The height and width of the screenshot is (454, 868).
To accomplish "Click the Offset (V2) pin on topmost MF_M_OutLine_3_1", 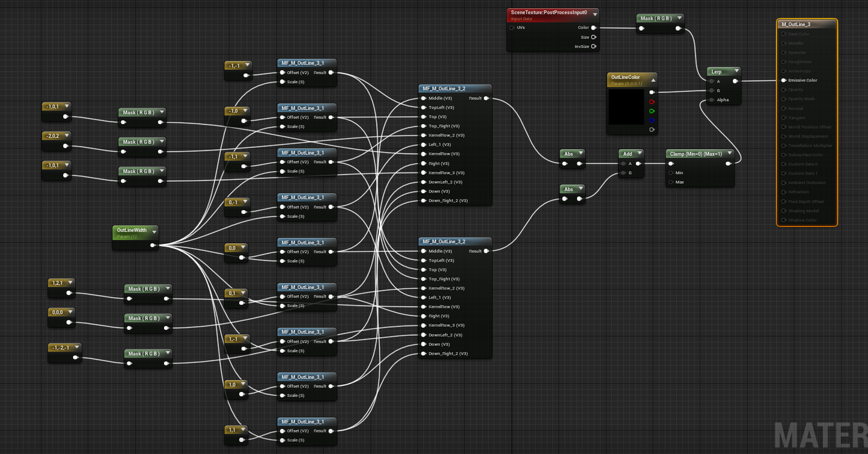I will click(281, 72).
